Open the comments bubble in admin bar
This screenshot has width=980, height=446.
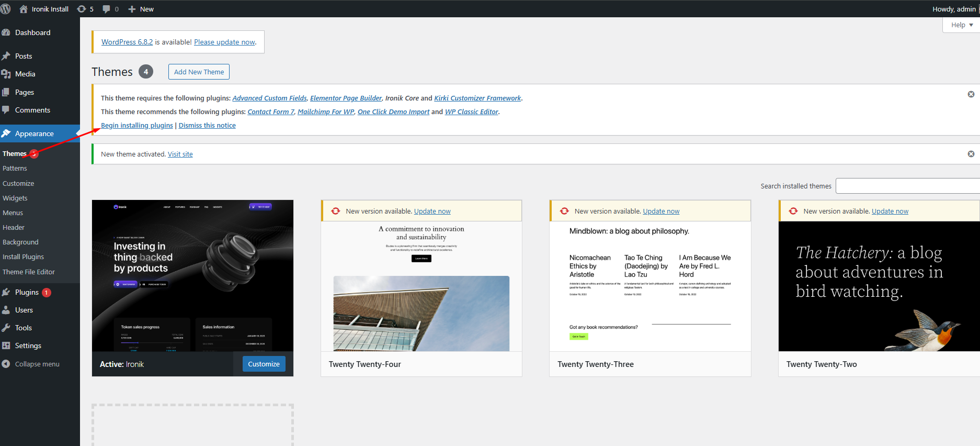click(x=107, y=9)
